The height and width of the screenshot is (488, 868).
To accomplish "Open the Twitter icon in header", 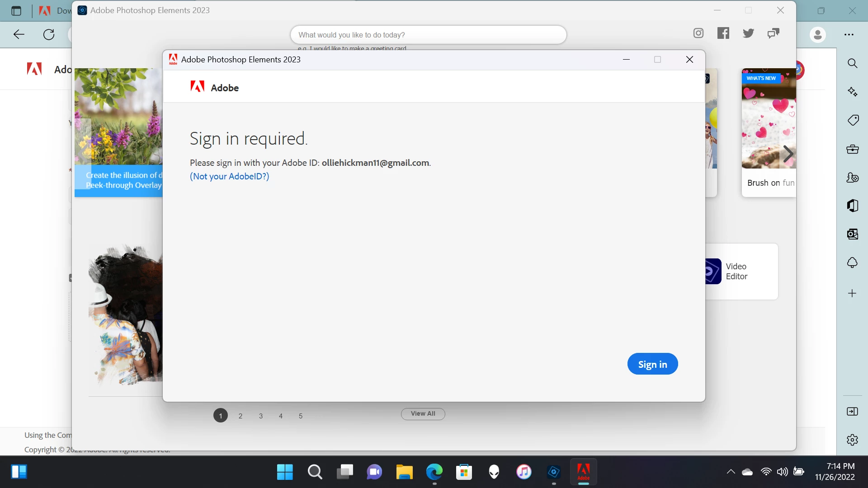I will click(x=748, y=33).
